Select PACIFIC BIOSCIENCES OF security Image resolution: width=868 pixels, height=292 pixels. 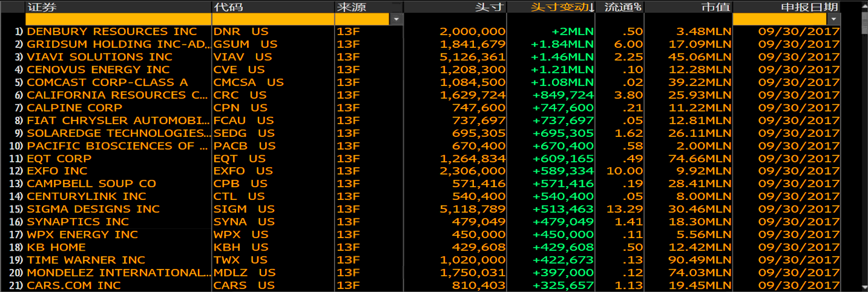click(x=116, y=146)
